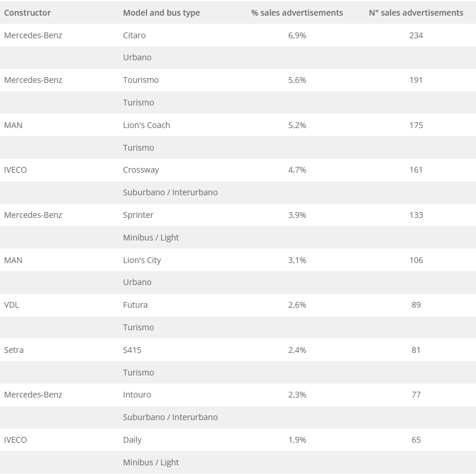Select the Lion's City model name
The width and height of the screenshot is (476, 474).
click(x=142, y=260)
